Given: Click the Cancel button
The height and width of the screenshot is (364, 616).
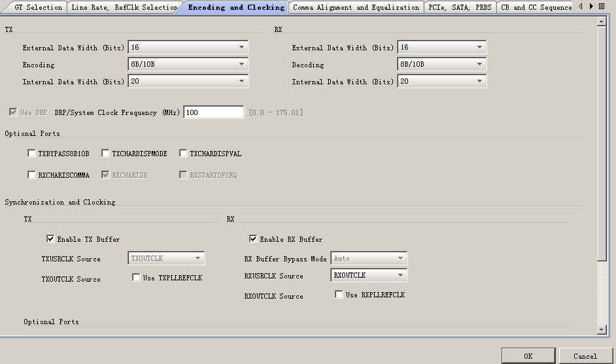Looking at the screenshot, I should click(585, 356).
